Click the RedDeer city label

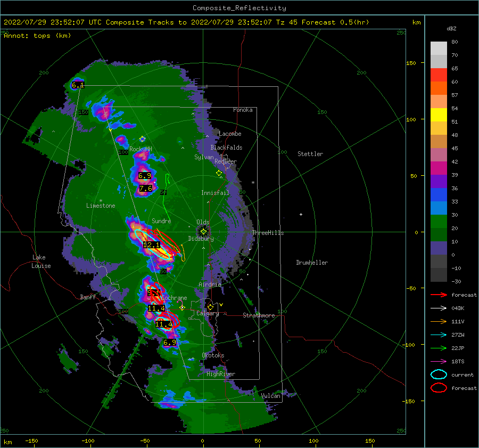click(226, 161)
